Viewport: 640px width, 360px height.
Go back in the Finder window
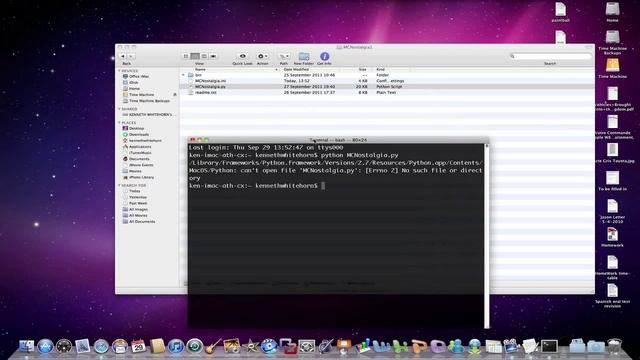[123, 56]
